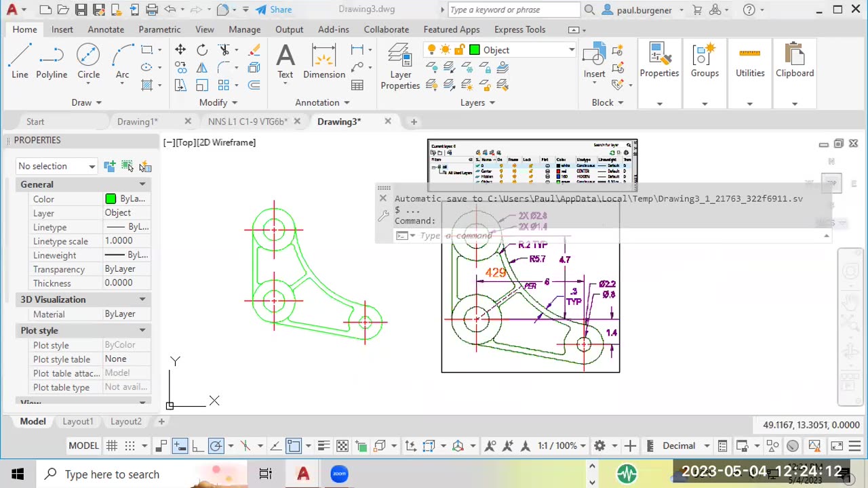Collapse the 3D Visualization section
Viewport: 868px width, 488px height.
point(142,300)
